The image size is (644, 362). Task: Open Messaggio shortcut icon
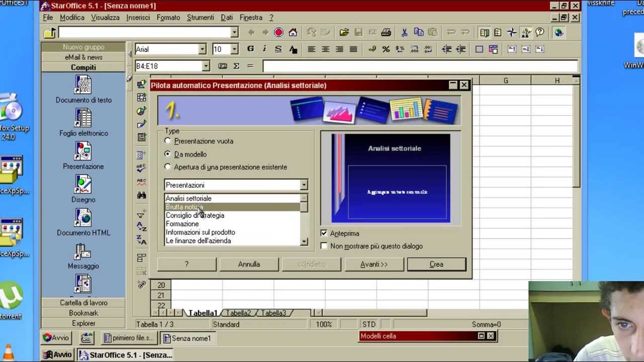[84, 255]
